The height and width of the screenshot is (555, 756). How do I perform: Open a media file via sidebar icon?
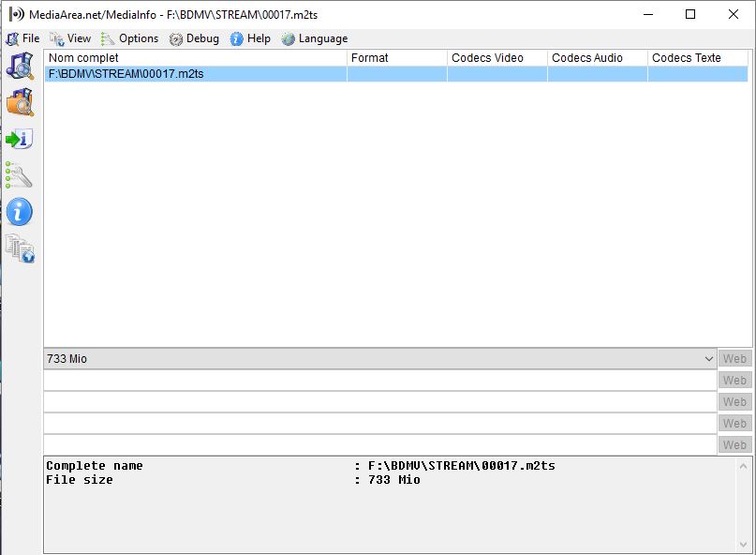pyautogui.click(x=20, y=67)
